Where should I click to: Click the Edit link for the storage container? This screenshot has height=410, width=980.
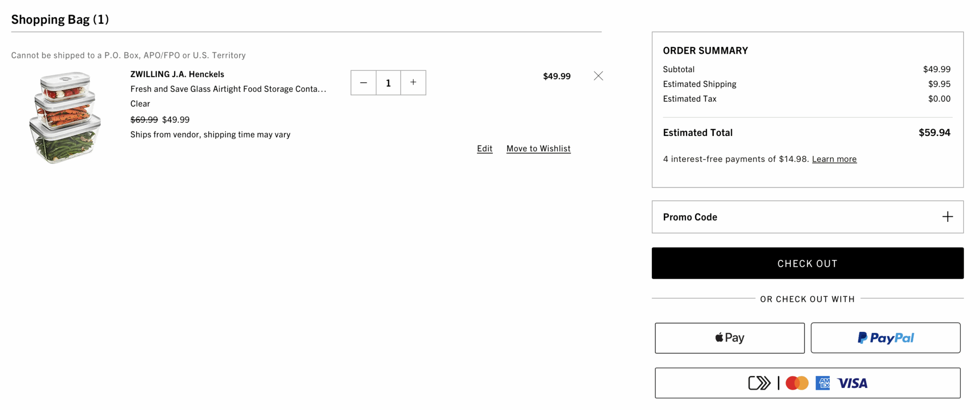484,148
